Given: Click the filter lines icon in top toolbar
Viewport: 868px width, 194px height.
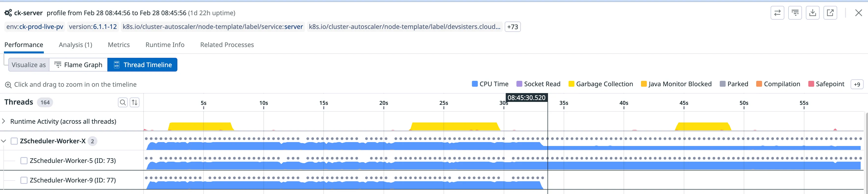Looking at the screenshot, I should (x=795, y=13).
